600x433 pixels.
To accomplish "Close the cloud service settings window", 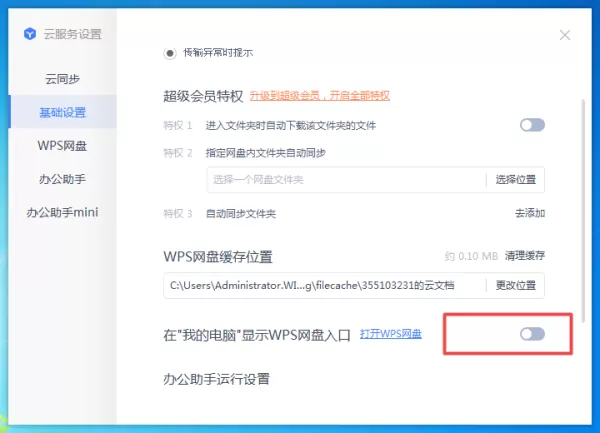I will [564, 35].
